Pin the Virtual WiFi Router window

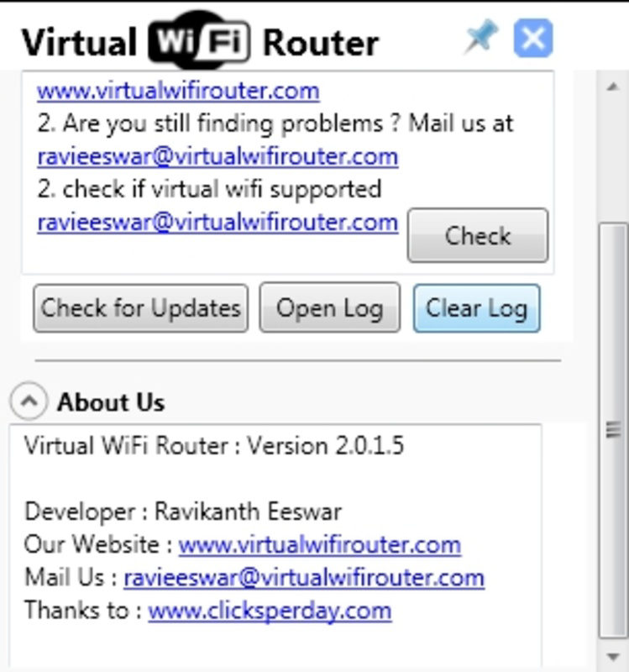click(x=481, y=37)
